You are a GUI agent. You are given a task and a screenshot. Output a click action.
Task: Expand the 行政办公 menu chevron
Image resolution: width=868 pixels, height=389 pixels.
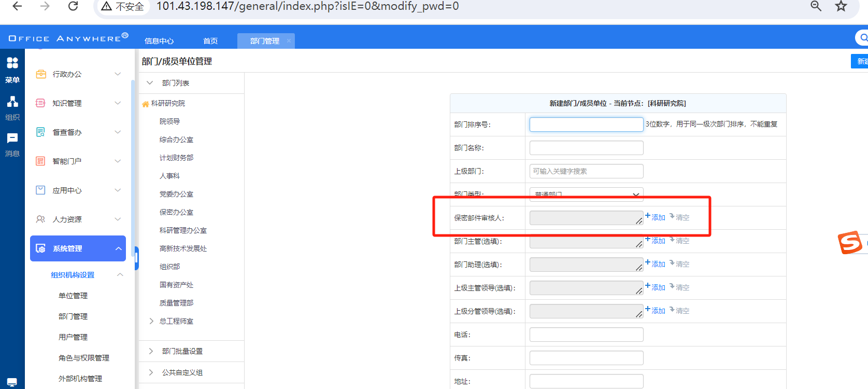[118, 74]
